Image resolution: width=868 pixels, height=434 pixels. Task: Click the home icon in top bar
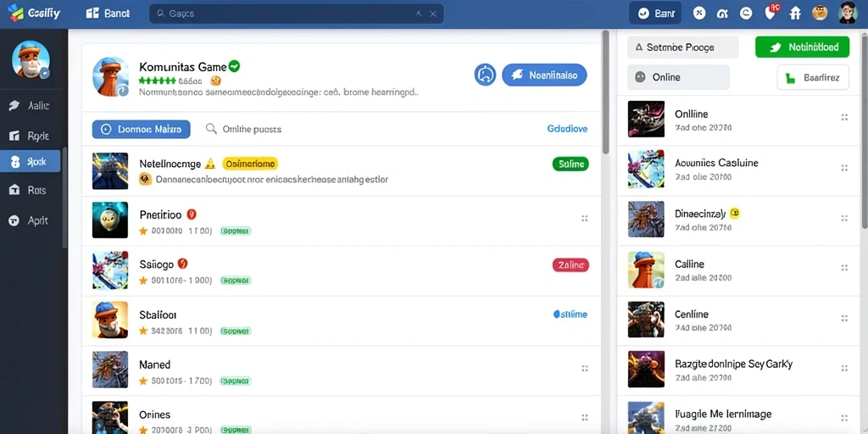795,13
